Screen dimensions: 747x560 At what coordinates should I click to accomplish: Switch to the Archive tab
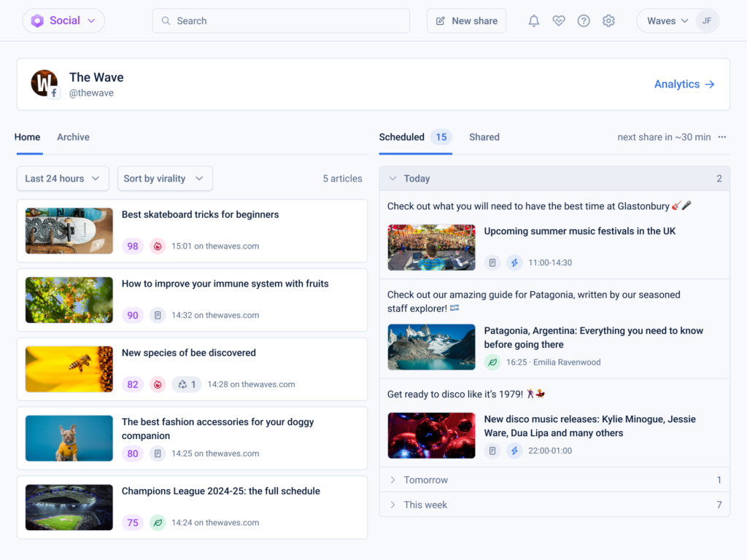74,137
